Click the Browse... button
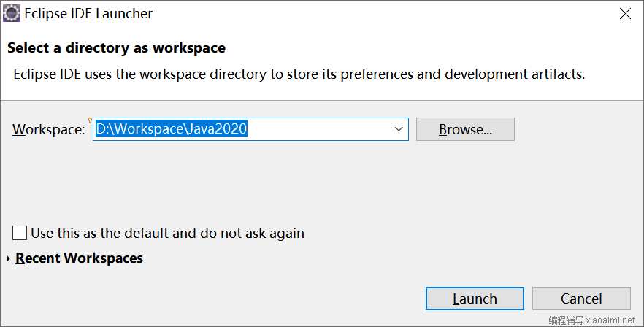 point(465,129)
